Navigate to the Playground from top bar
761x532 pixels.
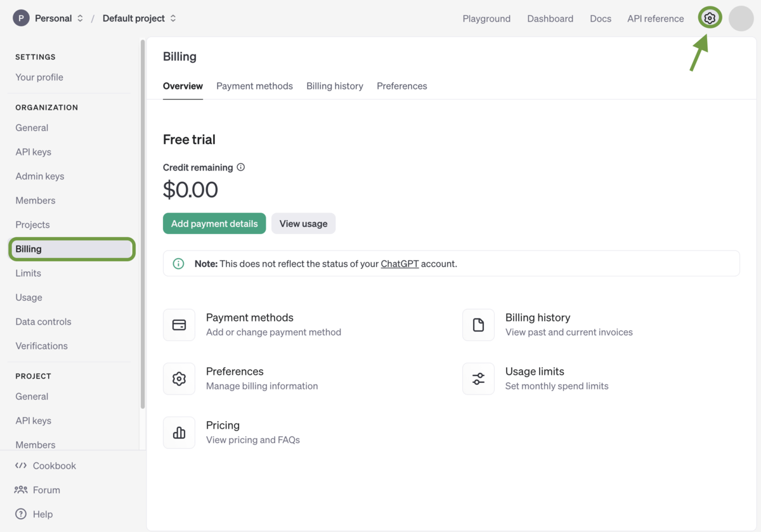tap(486, 18)
